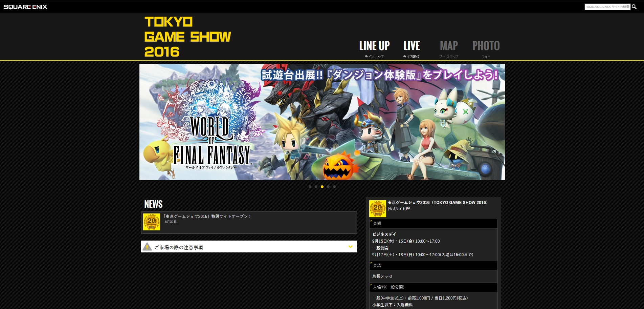This screenshot has height=309, width=644.
Task: Click the external link icon beside 公式サイト
Action: [x=408, y=208]
